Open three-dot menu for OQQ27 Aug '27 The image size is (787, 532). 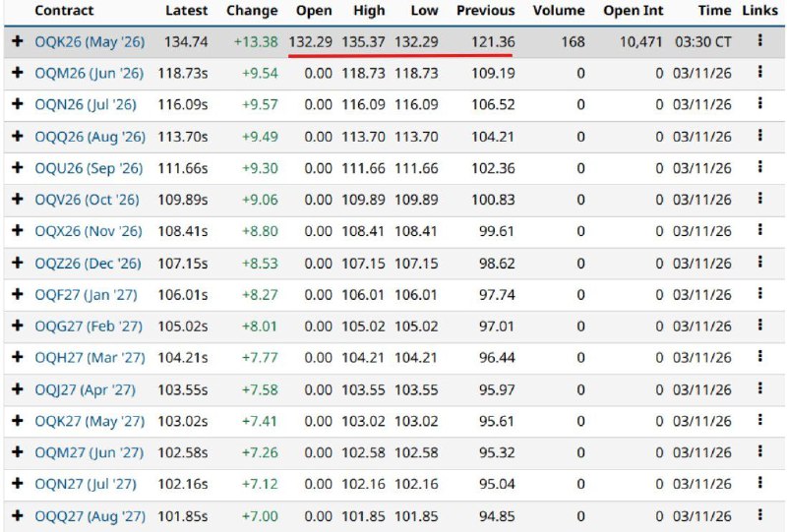click(x=759, y=515)
